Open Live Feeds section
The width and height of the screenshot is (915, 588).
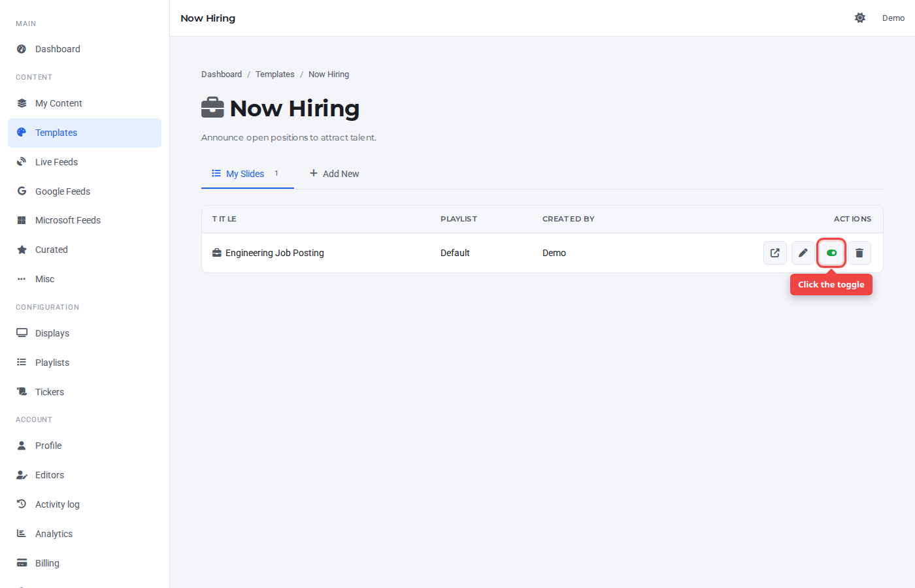(84, 162)
